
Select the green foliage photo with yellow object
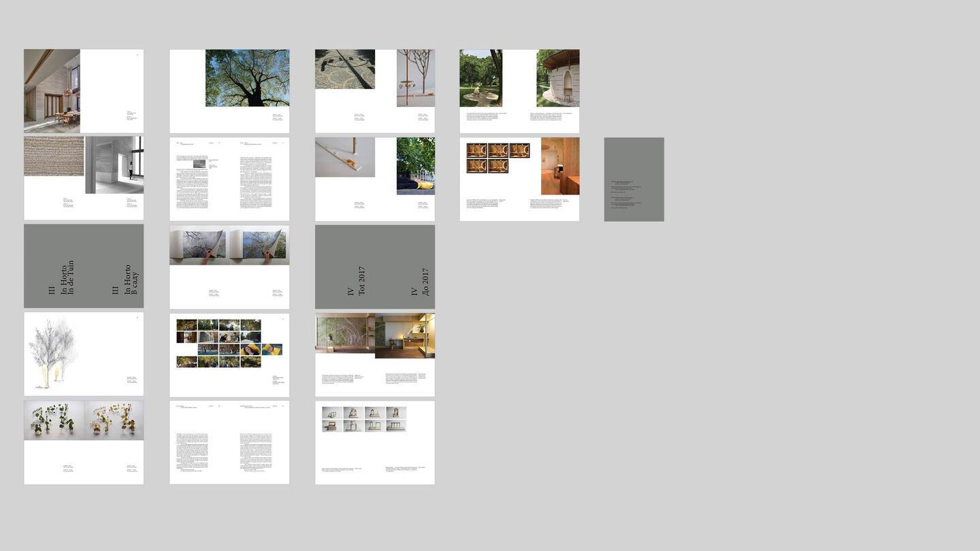coord(416,166)
